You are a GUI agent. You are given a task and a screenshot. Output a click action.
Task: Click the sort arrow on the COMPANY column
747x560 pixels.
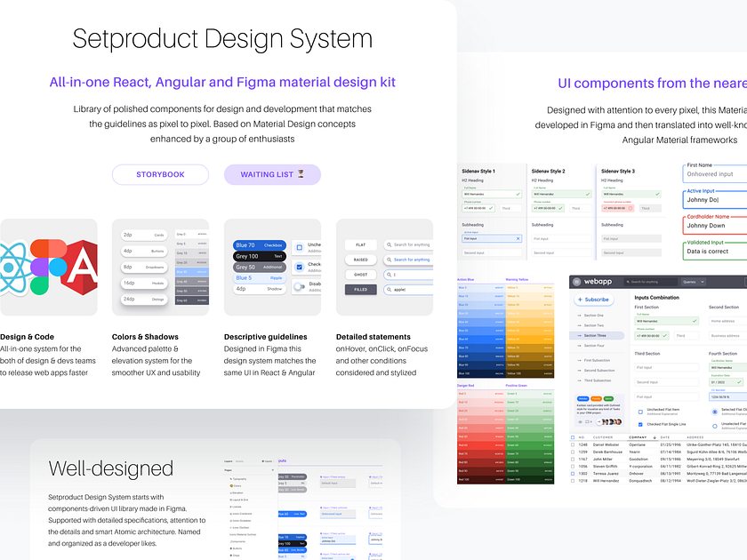655,437
